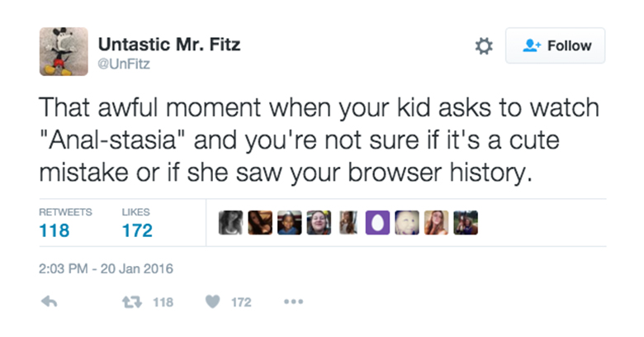The height and width of the screenshot is (337, 644).
Task: Select the tweet body text
Action: [320, 140]
